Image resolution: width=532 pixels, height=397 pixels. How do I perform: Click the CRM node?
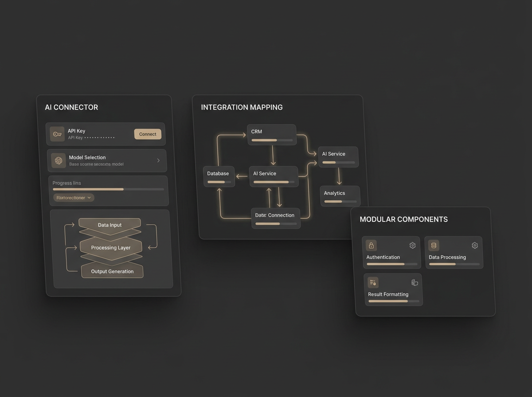click(271, 135)
